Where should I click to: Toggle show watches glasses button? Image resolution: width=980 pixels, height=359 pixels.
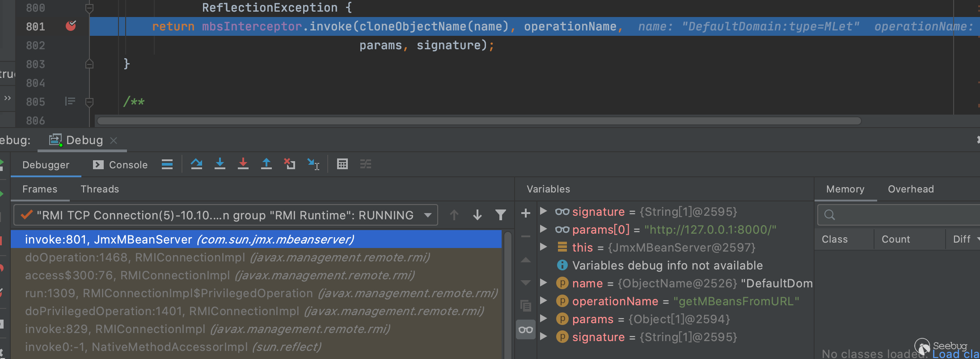point(526,330)
